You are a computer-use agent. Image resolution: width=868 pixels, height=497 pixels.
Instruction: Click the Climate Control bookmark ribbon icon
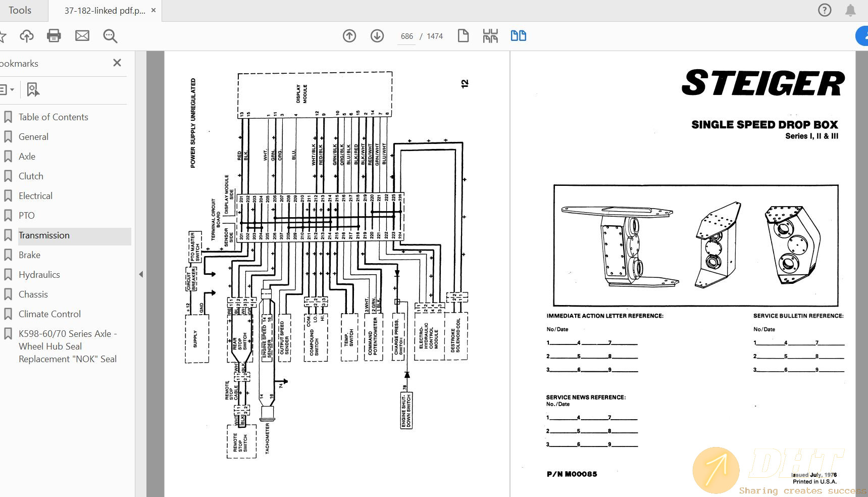(x=8, y=314)
